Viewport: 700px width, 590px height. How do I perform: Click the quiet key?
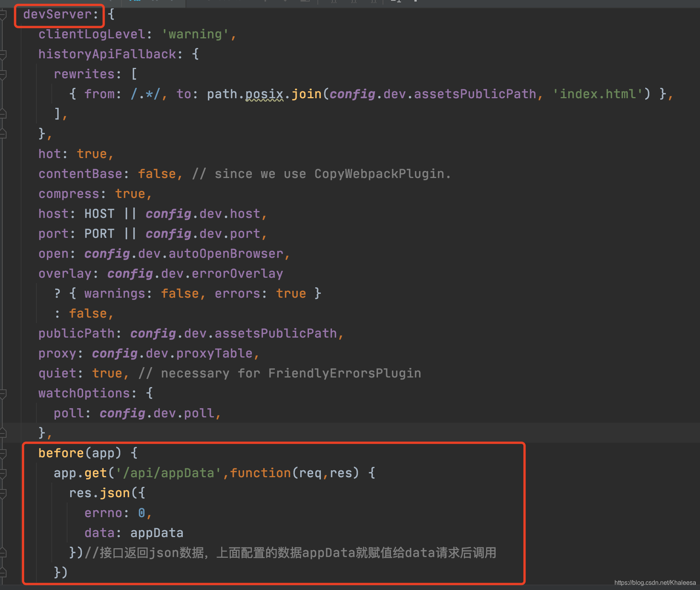(57, 374)
